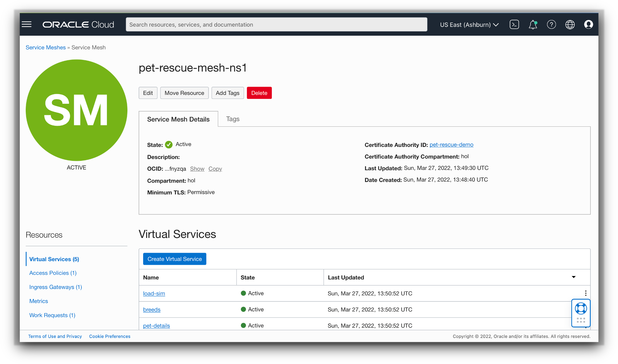618x364 pixels.
Task: Open the pet-rescue-demo certificate authority link
Action: point(451,145)
